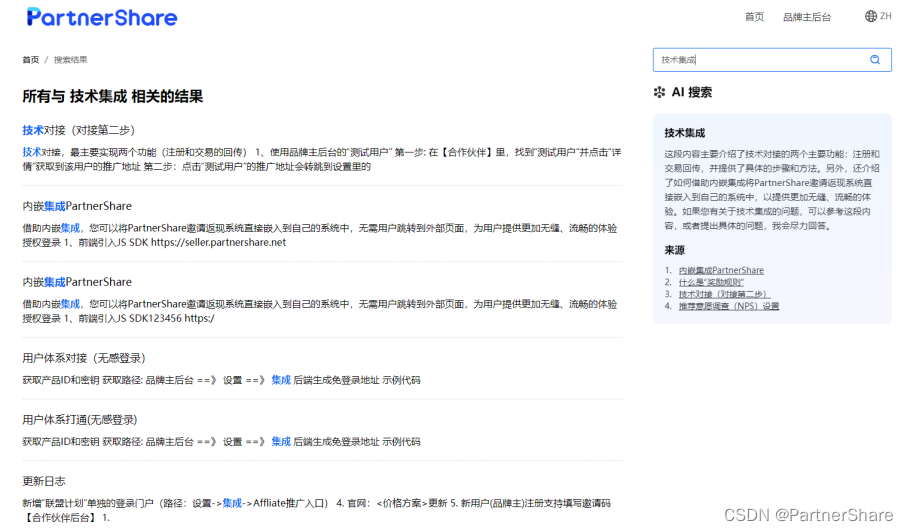Click the PartnerShare logo
The height and width of the screenshot is (531, 908).
(x=102, y=17)
